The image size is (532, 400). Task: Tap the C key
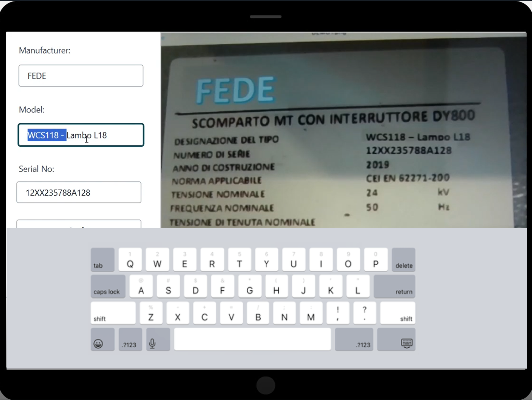point(205,313)
